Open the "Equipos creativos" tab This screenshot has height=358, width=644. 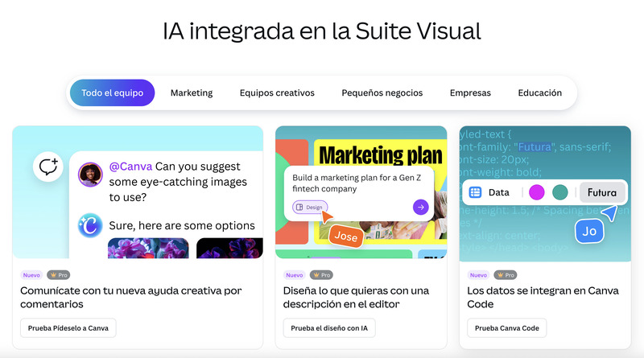[x=277, y=93]
